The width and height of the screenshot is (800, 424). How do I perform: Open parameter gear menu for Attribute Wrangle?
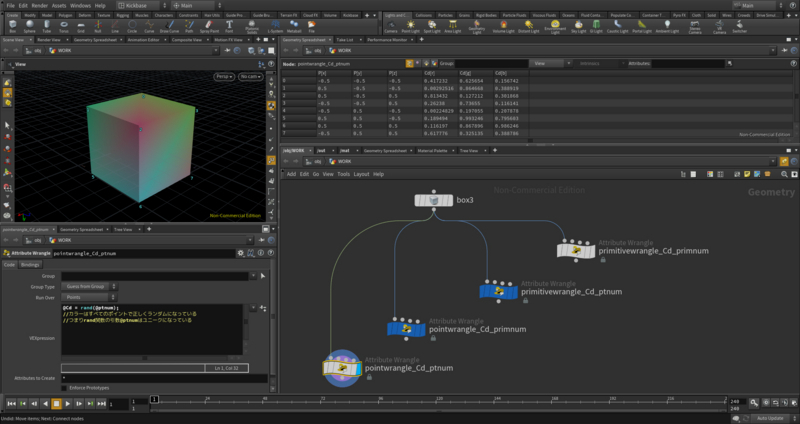click(x=240, y=253)
